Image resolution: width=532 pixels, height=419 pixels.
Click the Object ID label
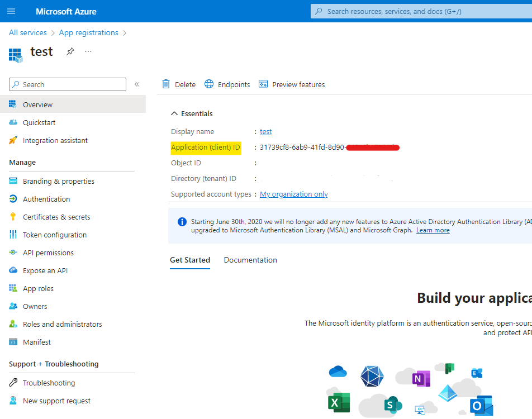(186, 163)
